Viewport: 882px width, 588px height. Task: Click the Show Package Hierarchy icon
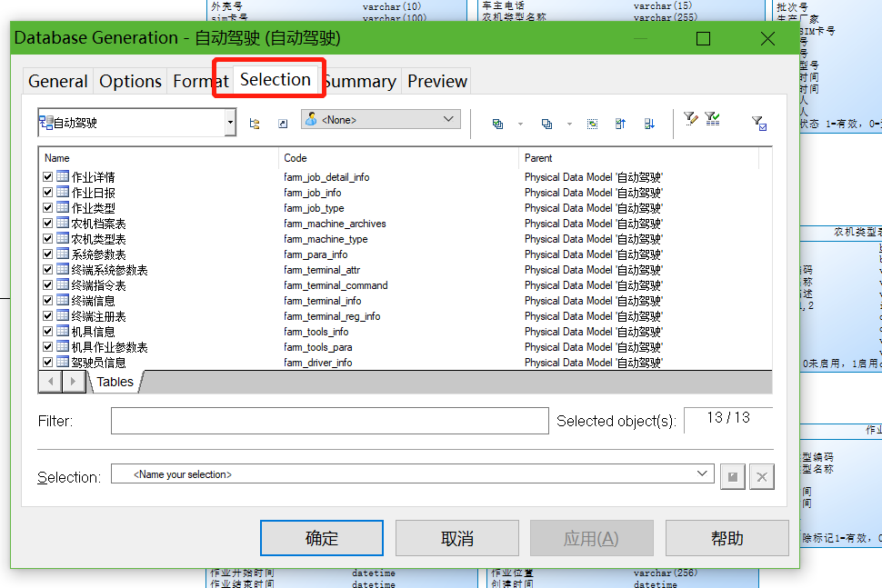coord(256,124)
